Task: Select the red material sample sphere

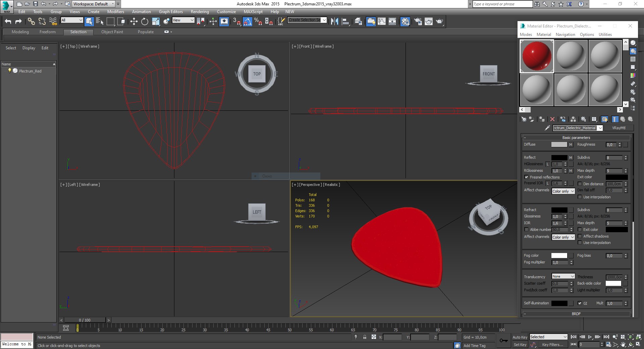Action: 537,56
